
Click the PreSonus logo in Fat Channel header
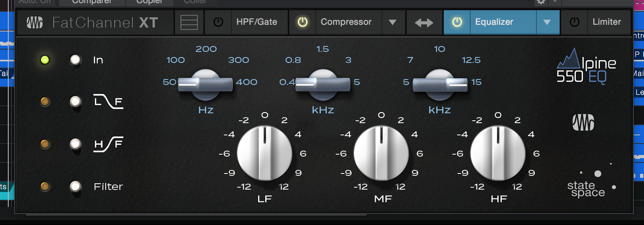pos(35,22)
